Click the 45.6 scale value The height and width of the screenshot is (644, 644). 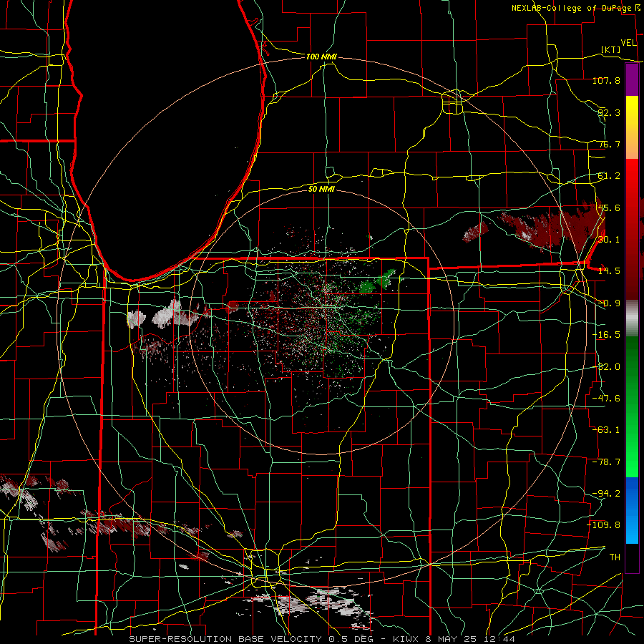tap(609, 208)
